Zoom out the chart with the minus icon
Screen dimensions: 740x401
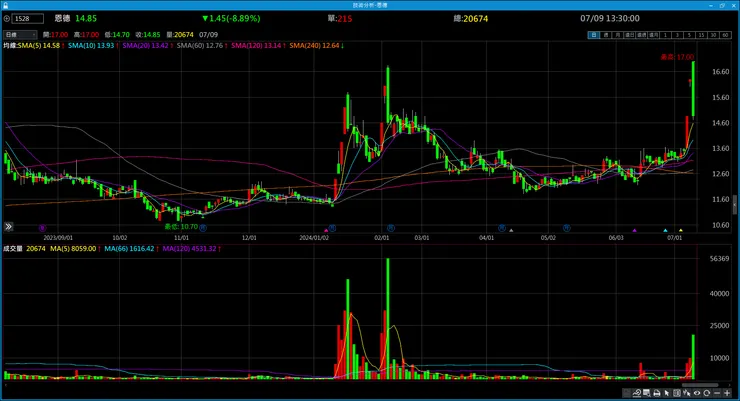[717, 393]
